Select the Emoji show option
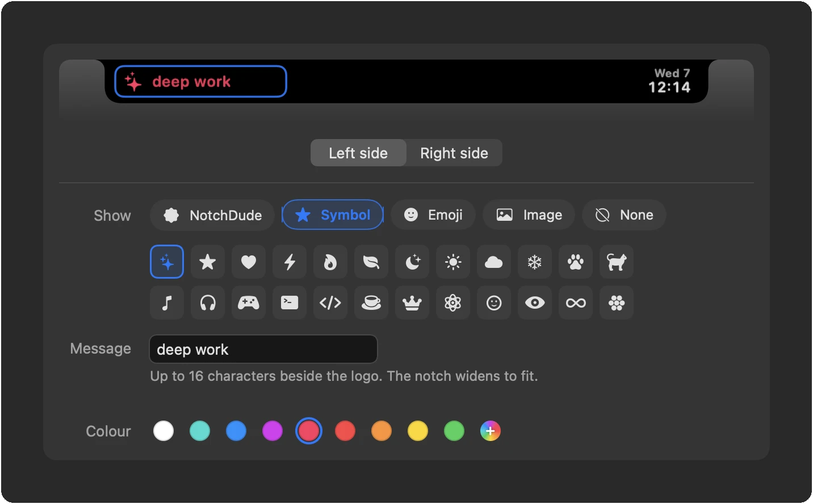 (433, 215)
